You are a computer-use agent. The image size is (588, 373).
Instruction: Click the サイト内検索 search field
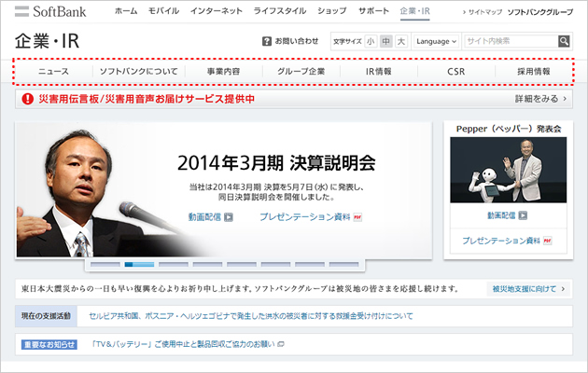coord(511,41)
